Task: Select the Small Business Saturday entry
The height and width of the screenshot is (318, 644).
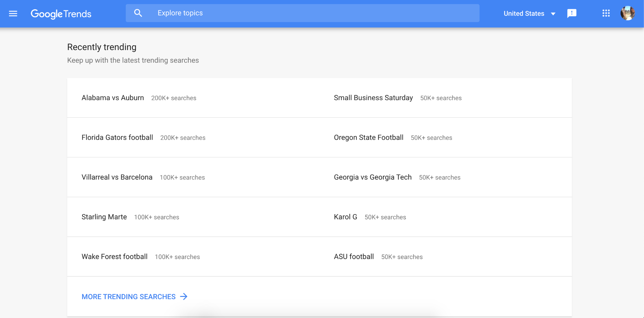Action: coord(373,98)
